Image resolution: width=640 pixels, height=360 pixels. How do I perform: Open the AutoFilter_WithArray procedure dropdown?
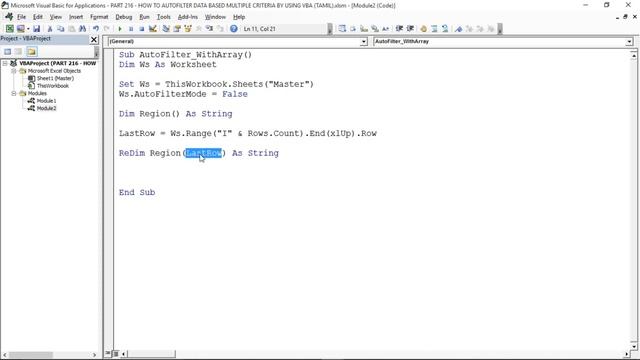(629, 42)
